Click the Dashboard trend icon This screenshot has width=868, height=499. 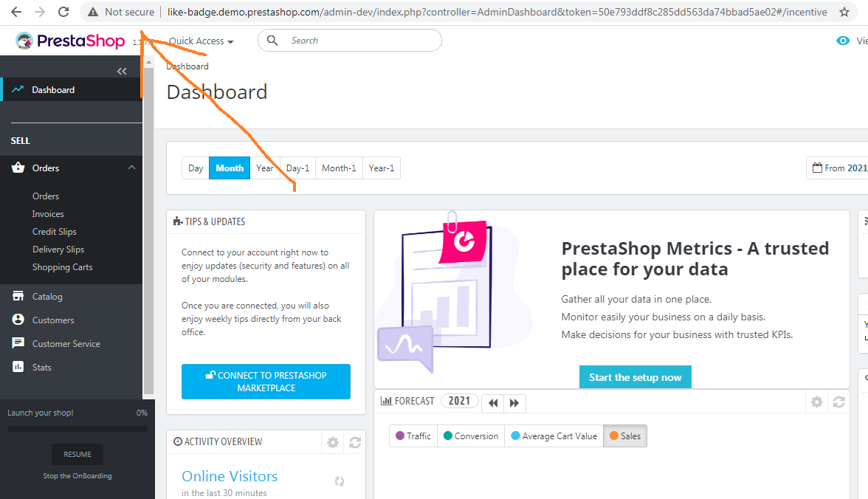point(18,89)
